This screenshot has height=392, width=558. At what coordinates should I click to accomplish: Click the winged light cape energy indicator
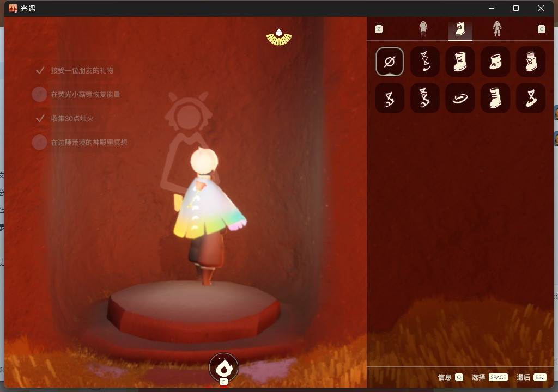point(279,38)
